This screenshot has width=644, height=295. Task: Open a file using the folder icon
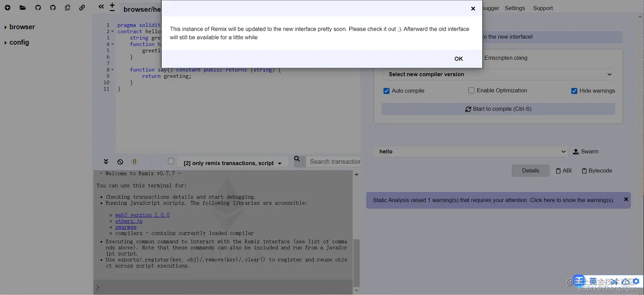23,8
